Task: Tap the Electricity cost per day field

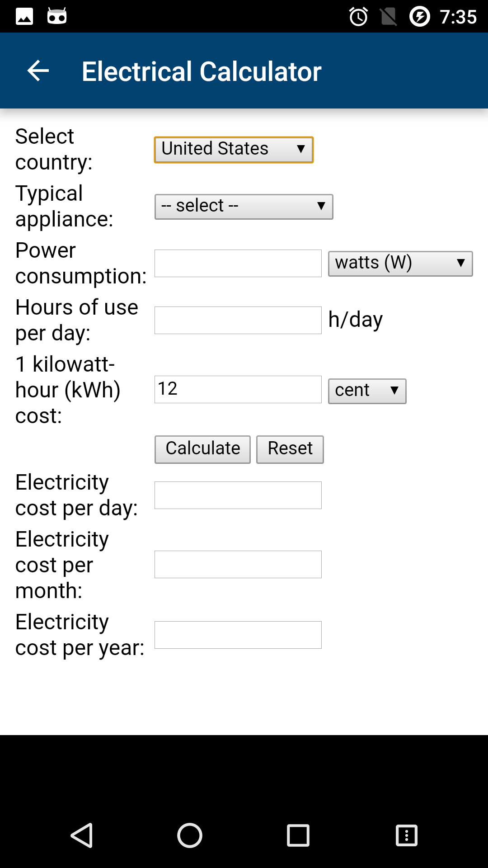Action: (238, 495)
